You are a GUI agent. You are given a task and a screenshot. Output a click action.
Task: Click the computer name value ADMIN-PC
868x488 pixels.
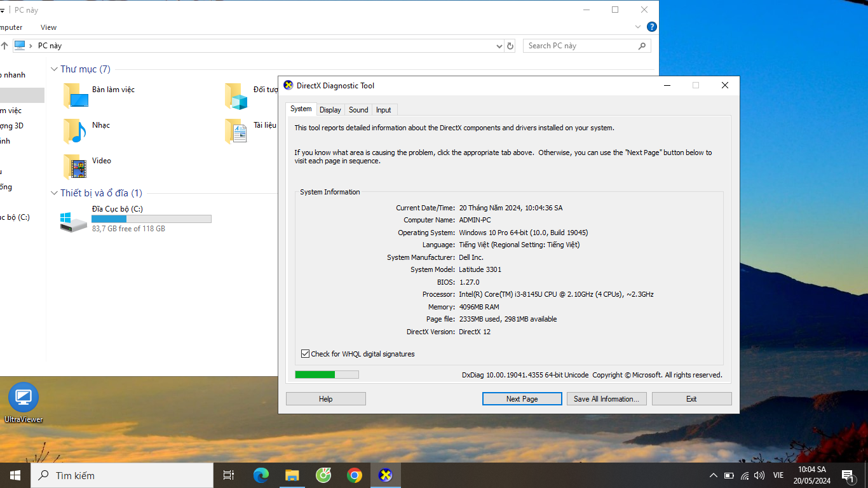475,220
